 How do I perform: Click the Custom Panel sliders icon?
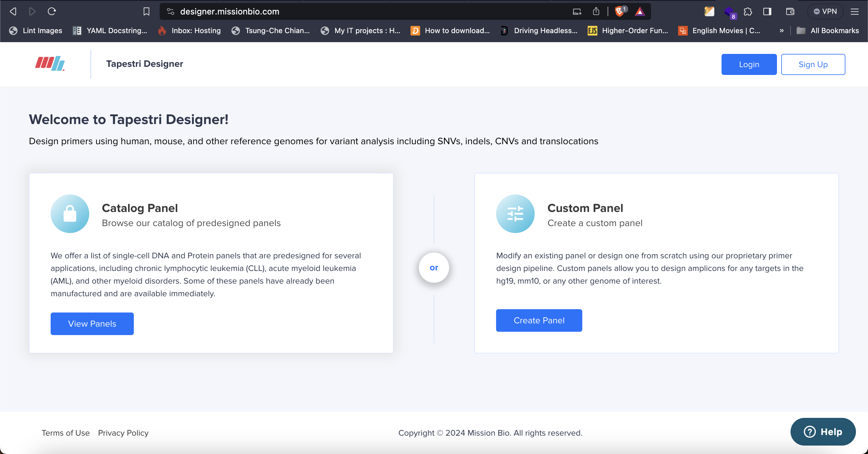515,214
